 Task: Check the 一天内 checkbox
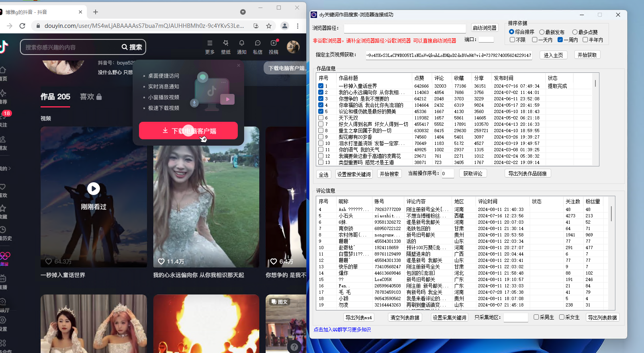[x=534, y=39]
